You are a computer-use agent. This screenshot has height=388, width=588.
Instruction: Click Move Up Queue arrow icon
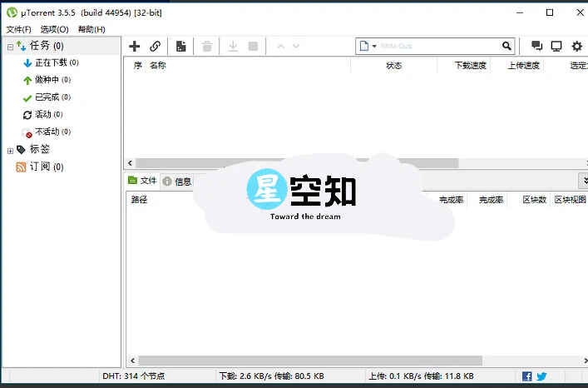point(280,46)
